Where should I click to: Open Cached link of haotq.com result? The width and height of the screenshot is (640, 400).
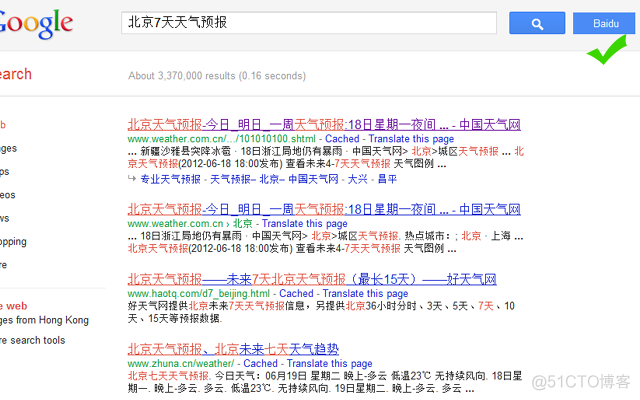coord(296,294)
